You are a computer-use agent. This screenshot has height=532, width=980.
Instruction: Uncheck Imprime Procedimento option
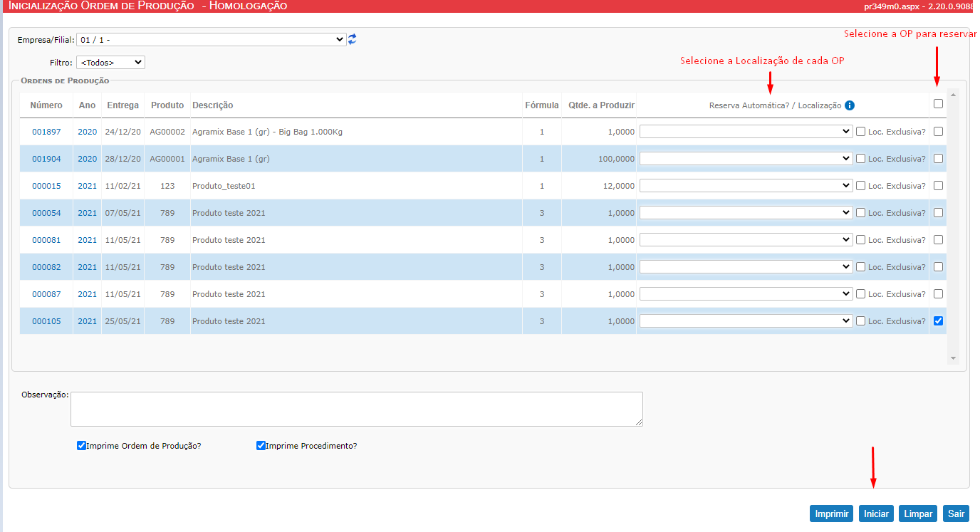point(261,446)
